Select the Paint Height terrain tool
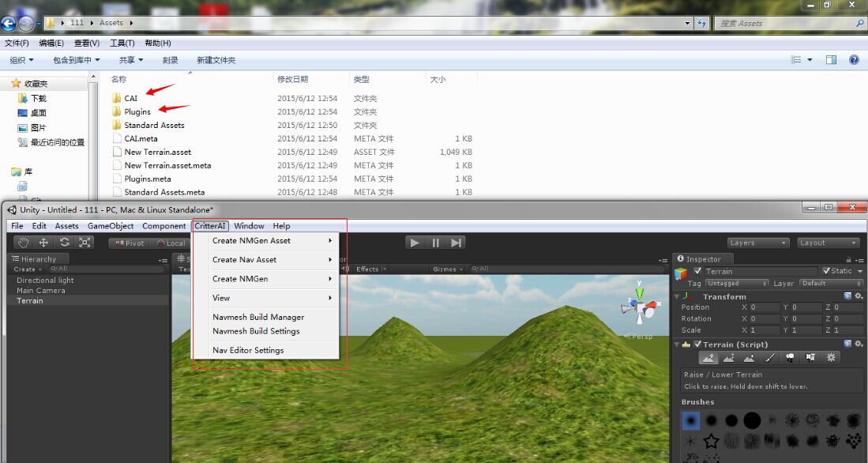Image resolution: width=868 pixels, height=463 pixels. [x=728, y=358]
